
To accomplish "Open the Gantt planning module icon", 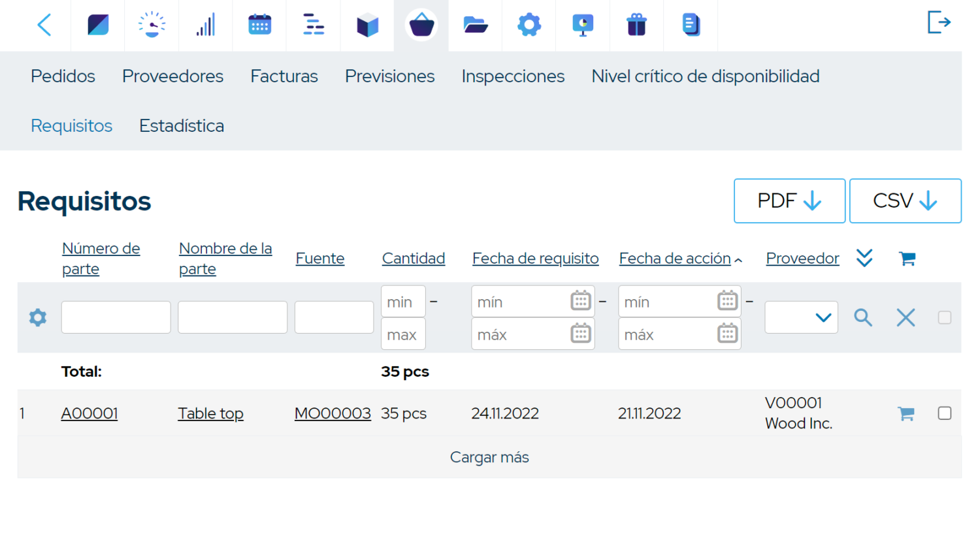I will tap(313, 25).
